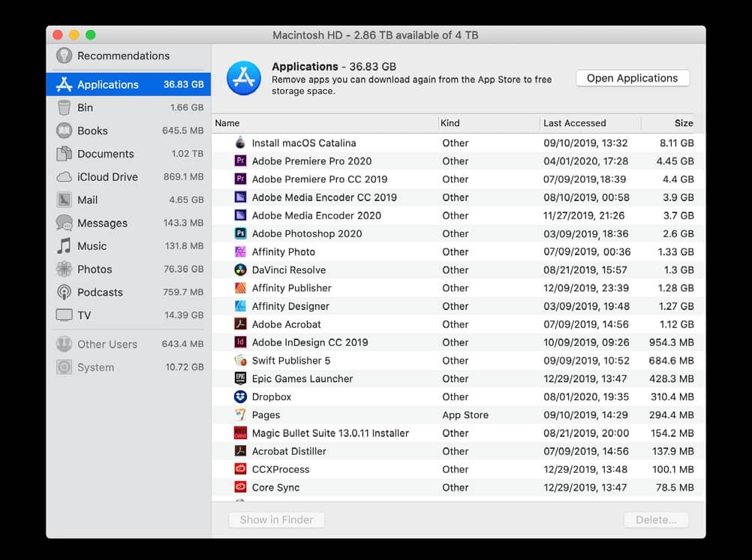Click the 14.39 GB TV size

184,315
